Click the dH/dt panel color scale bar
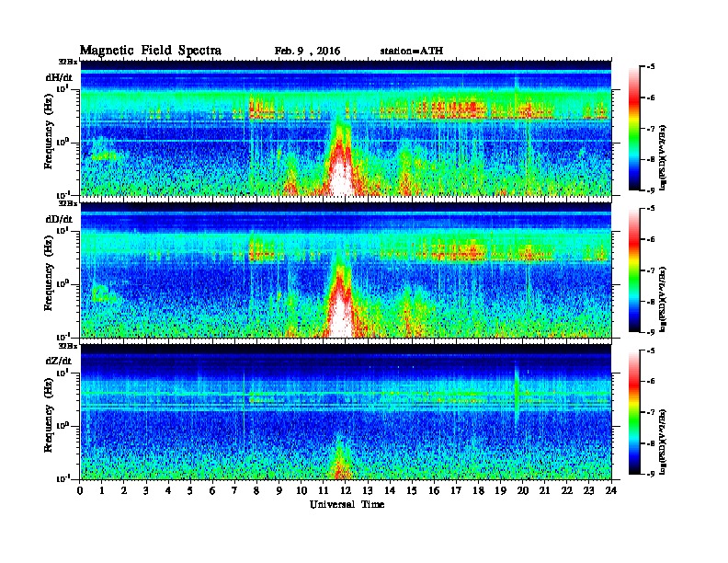This screenshot has height=563, width=728. [x=633, y=129]
